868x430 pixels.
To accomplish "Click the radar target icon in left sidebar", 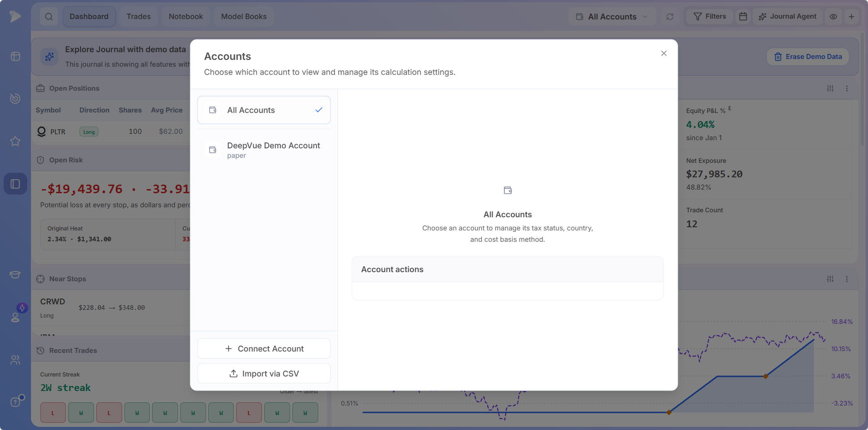I will point(15,98).
